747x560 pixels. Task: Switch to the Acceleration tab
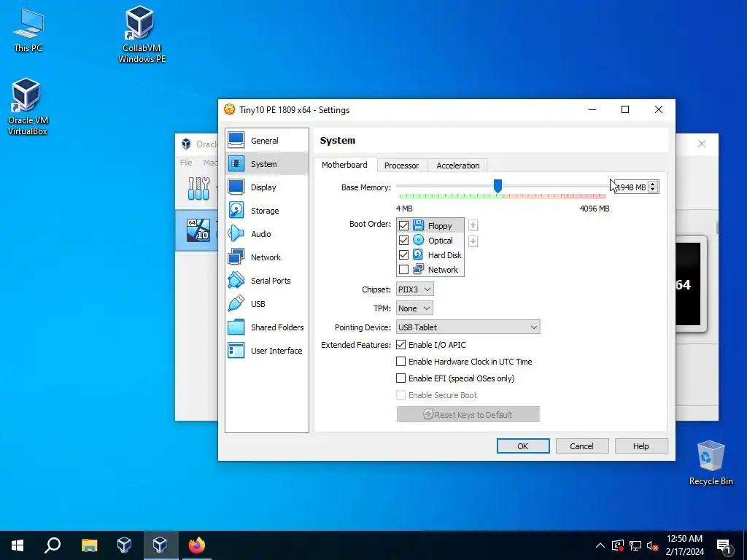pyautogui.click(x=458, y=166)
